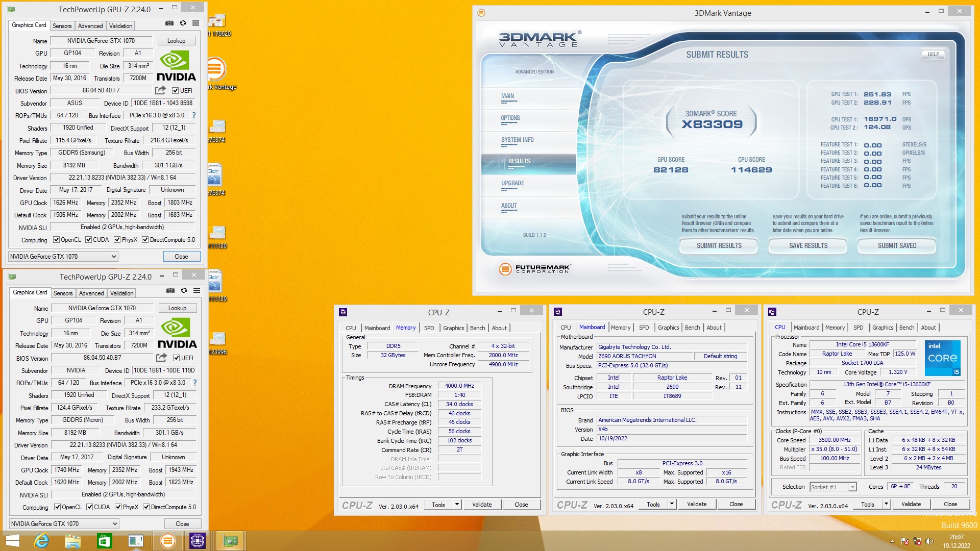Click the screenshot camera icon in top GPU-Z window

pyautogui.click(x=169, y=23)
